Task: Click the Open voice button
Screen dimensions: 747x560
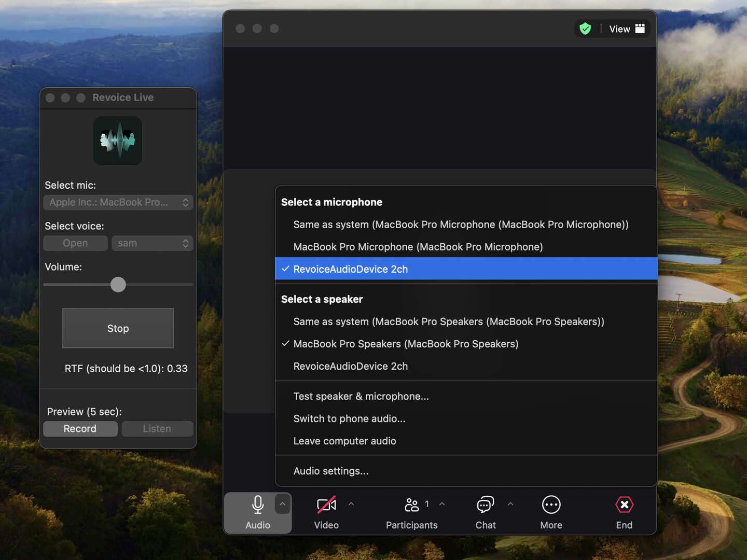Action: [x=75, y=243]
